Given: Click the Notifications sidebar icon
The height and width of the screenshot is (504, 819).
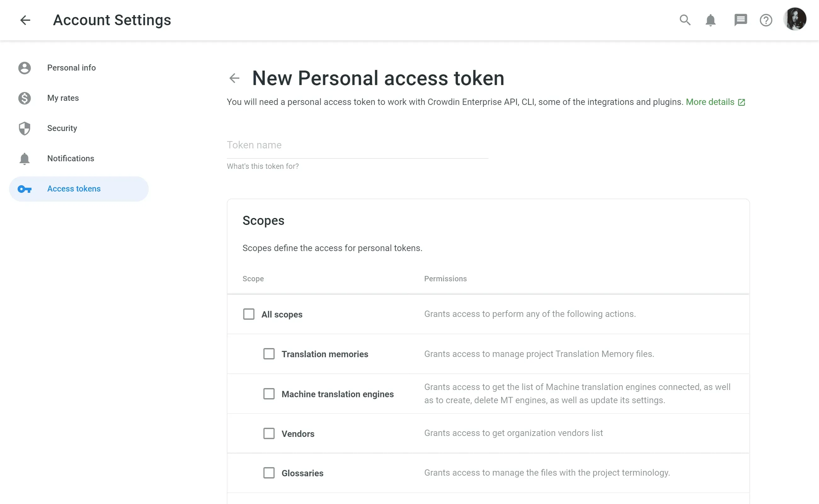Looking at the screenshot, I should coord(24,158).
